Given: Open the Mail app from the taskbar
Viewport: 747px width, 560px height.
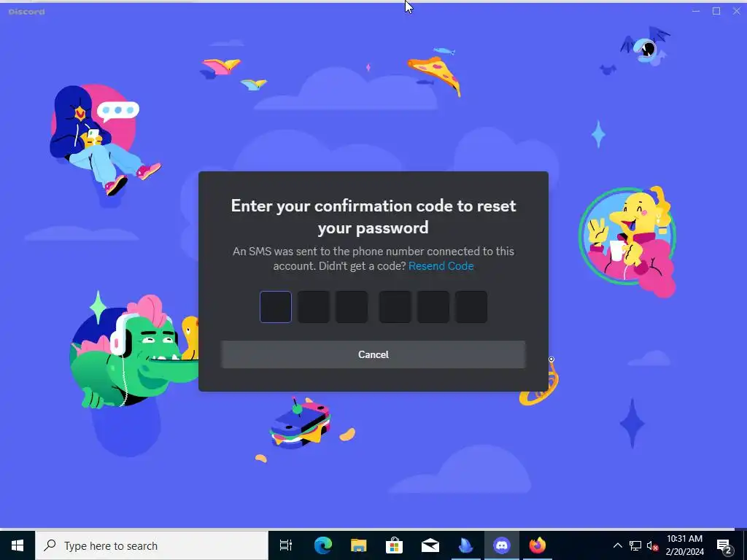Looking at the screenshot, I should [x=430, y=545].
